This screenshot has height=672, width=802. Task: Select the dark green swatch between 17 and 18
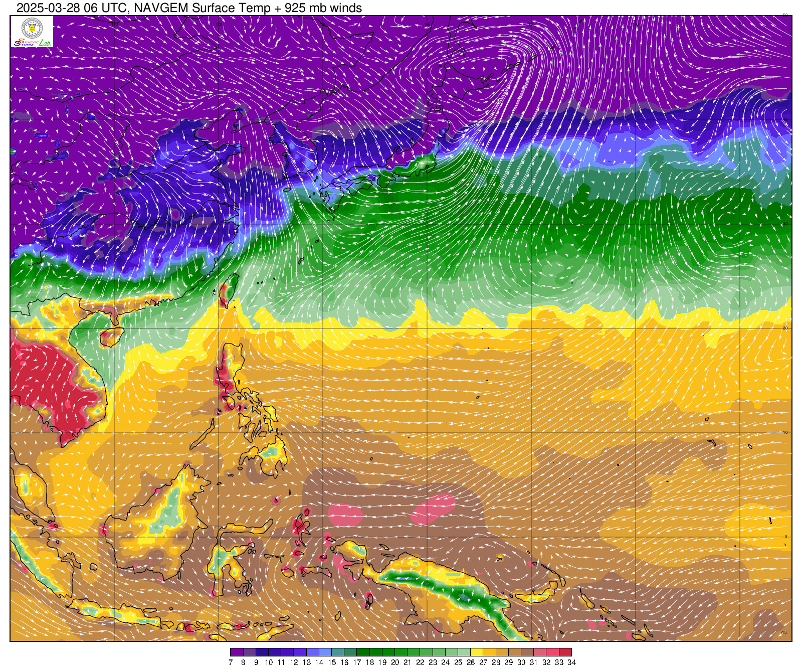pos(363,652)
